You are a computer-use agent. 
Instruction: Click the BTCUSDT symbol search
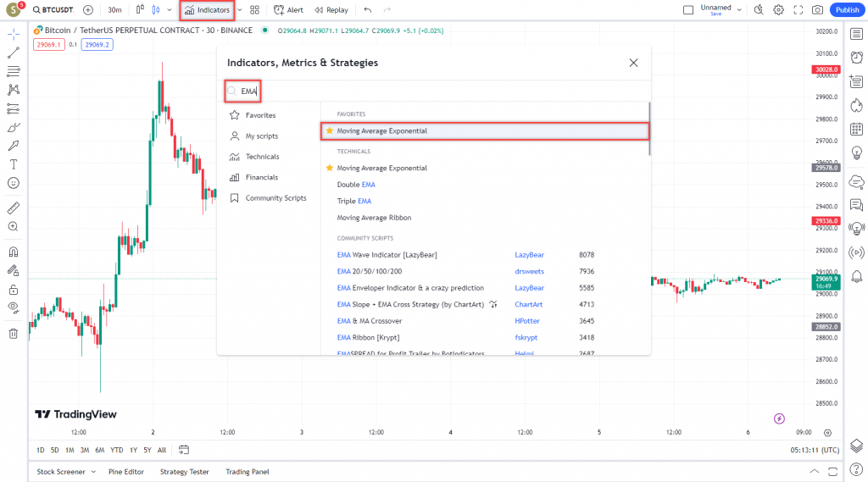coord(53,10)
